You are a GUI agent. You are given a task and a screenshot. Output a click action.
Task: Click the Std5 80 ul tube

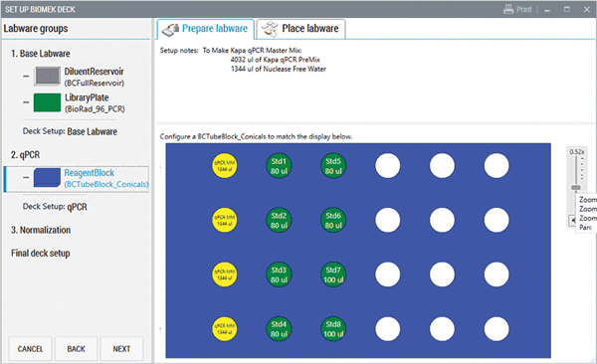pyautogui.click(x=333, y=166)
